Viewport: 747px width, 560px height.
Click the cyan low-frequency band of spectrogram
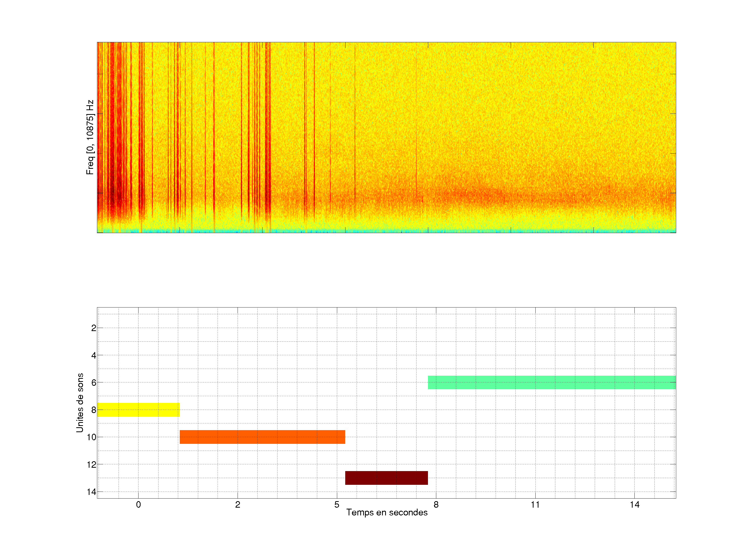pyautogui.click(x=386, y=231)
